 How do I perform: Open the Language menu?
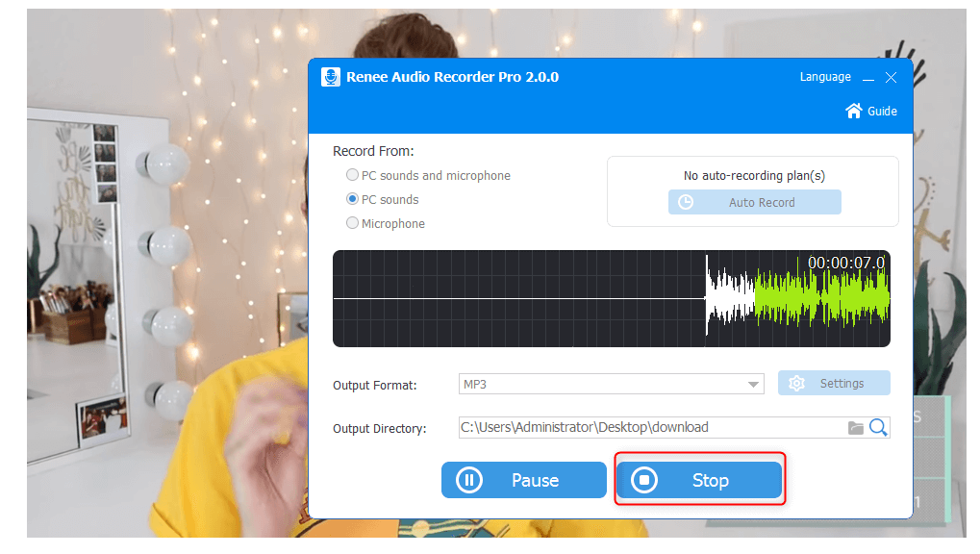[825, 77]
